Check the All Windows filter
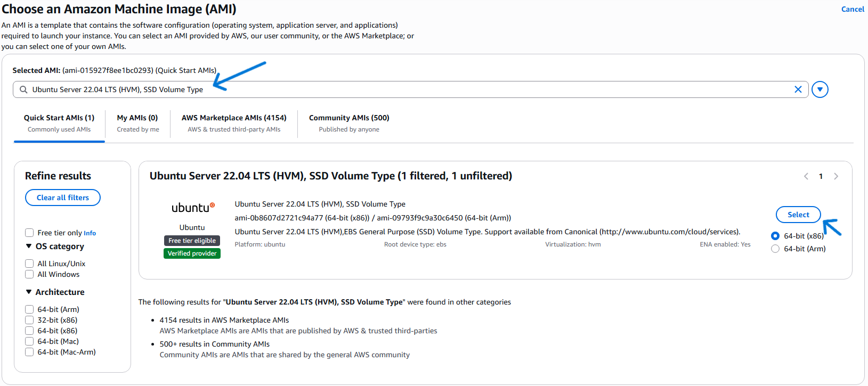 coord(29,274)
